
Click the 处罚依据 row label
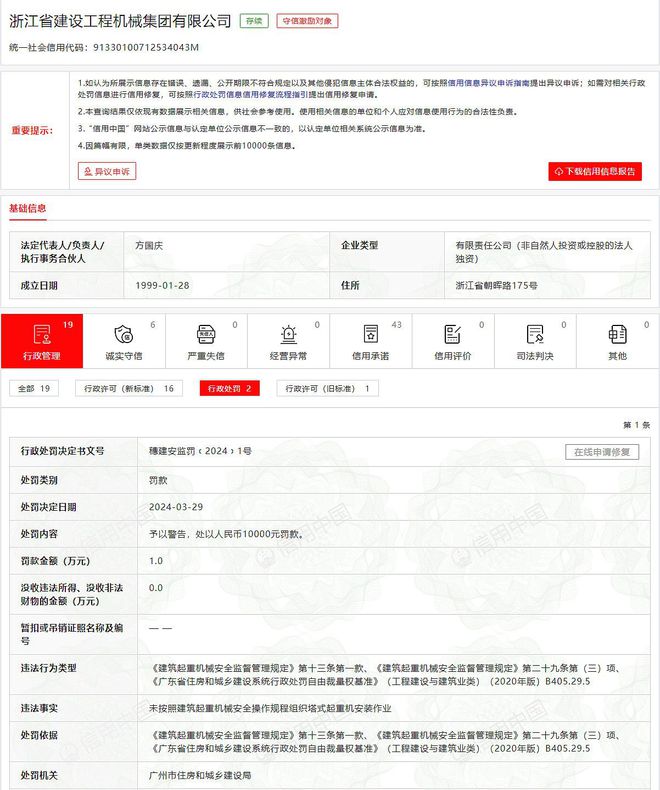coord(39,736)
